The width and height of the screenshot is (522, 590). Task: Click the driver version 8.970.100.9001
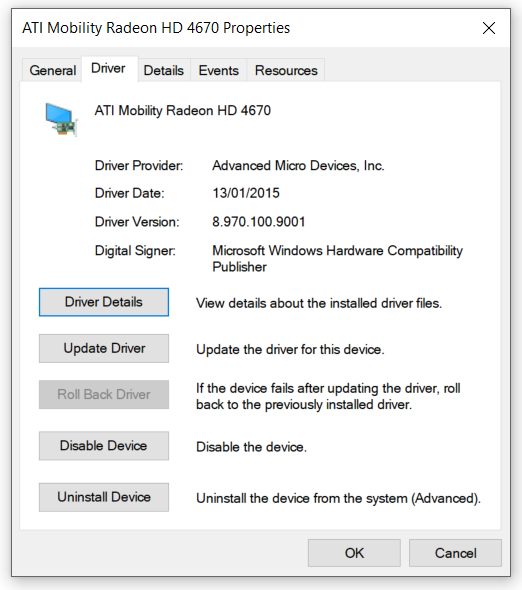coord(259,222)
